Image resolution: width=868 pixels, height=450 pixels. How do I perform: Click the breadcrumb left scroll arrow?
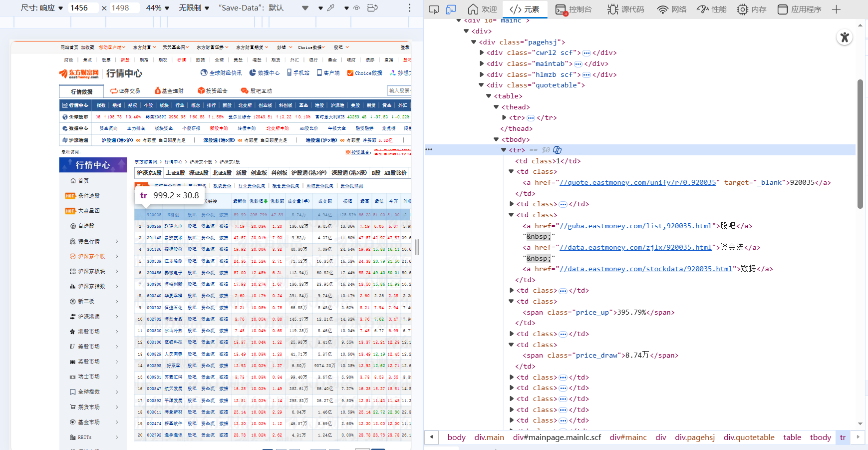pos(432,437)
